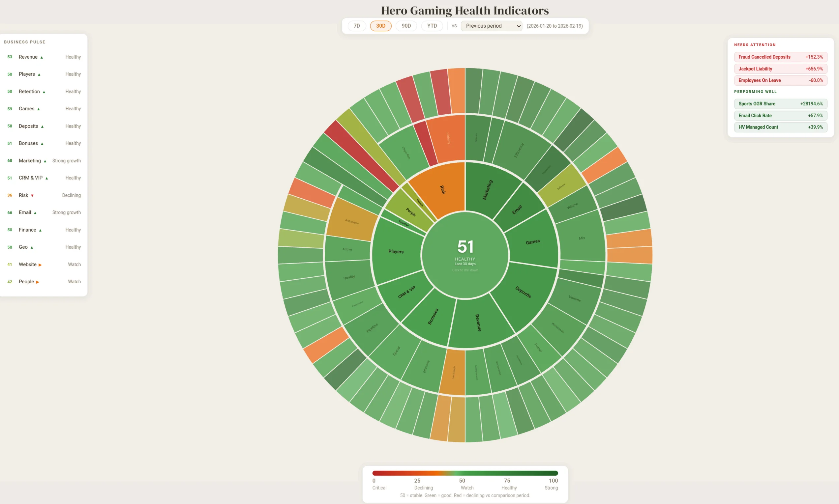Click the Geo upward arrow indicator

pyautogui.click(x=31, y=247)
